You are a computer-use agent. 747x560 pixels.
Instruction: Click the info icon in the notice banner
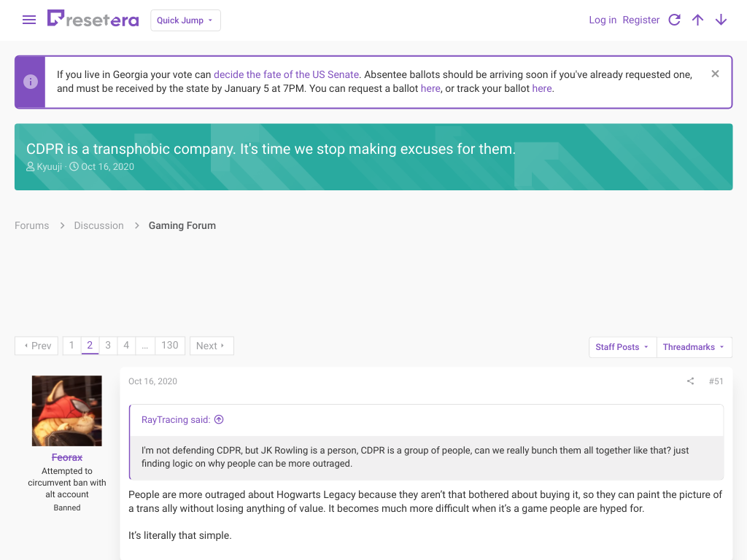tap(31, 82)
